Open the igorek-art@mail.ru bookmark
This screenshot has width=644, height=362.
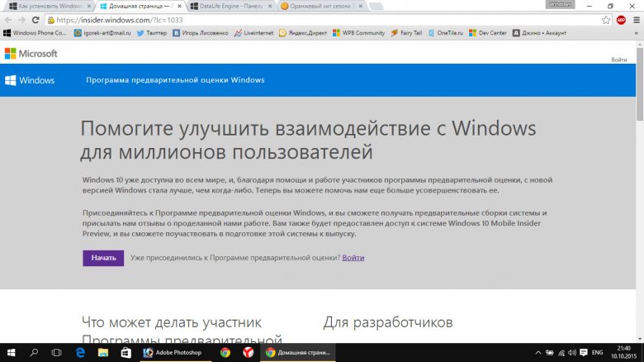[102, 33]
